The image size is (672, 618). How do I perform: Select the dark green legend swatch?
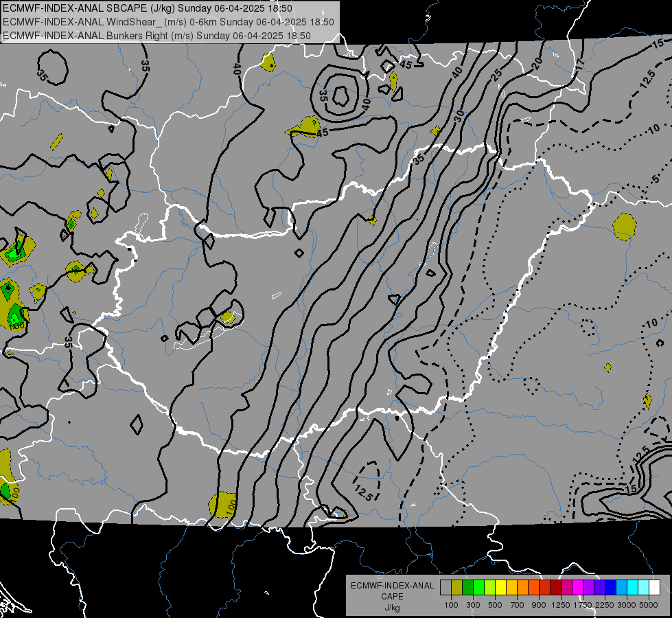(468, 588)
